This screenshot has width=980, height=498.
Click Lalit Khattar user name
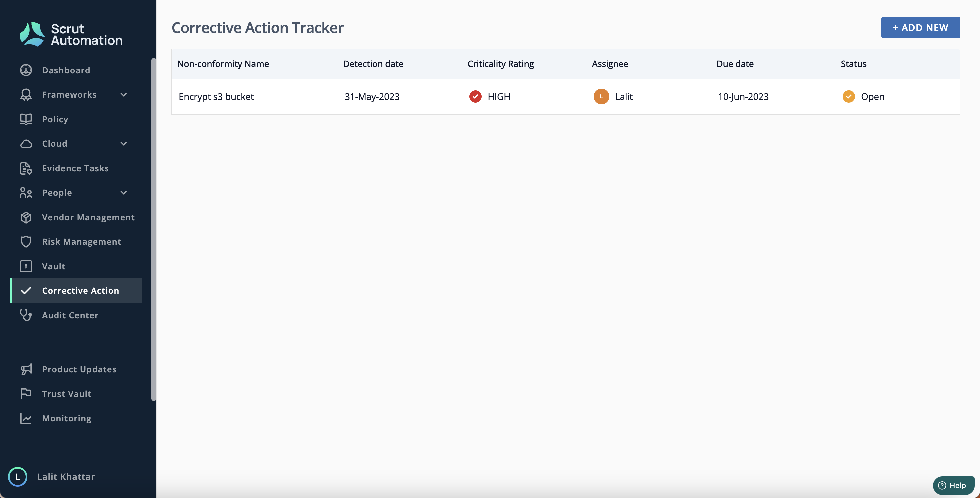pyautogui.click(x=66, y=477)
